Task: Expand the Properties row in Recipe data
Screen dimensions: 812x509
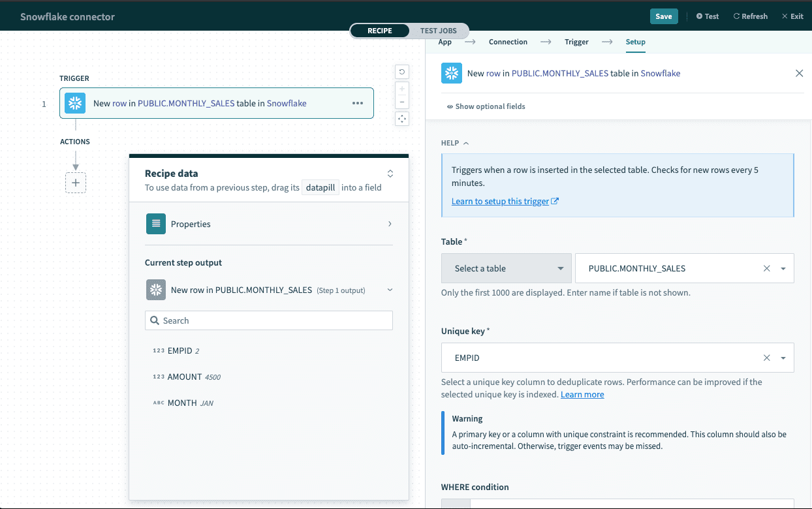Action: (269, 224)
